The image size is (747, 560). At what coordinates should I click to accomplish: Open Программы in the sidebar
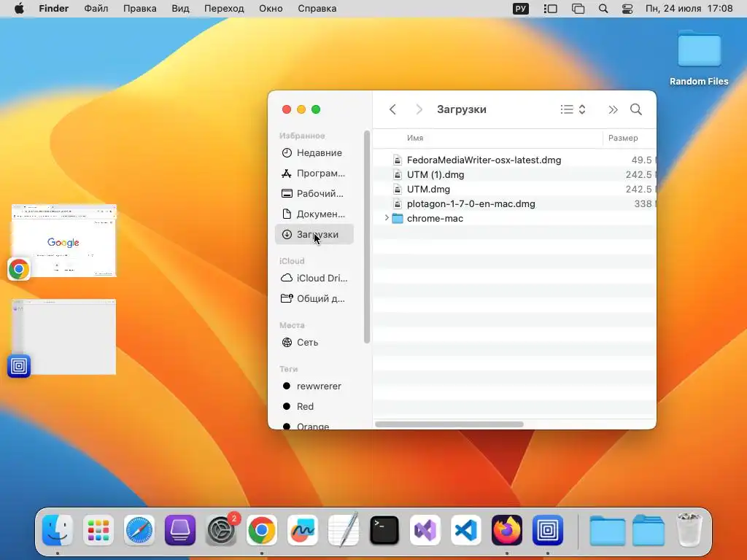[314, 174]
